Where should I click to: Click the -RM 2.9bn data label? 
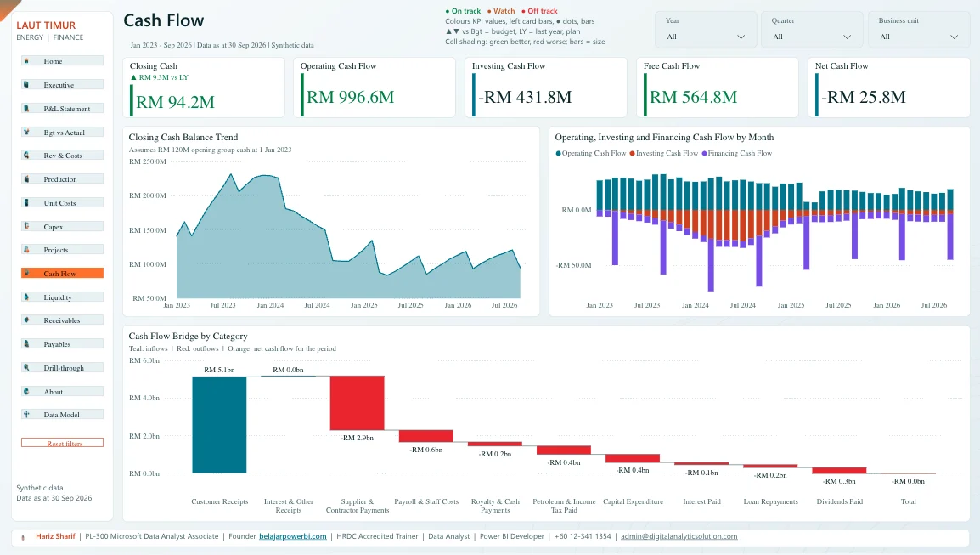[357, 438]
